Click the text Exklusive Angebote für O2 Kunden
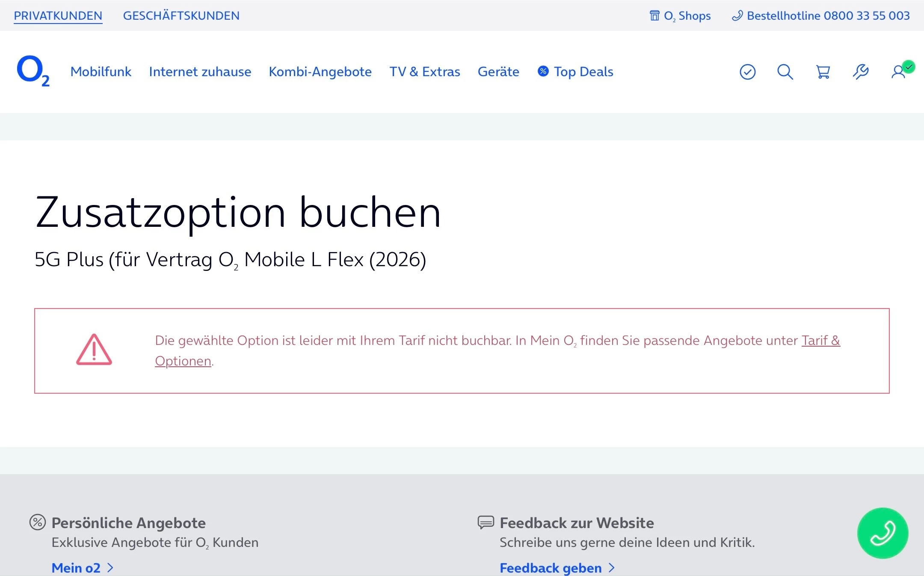Image resolution: width=924 pixels, height=576 pixels. pyautogui.click(x=155, y=543)
